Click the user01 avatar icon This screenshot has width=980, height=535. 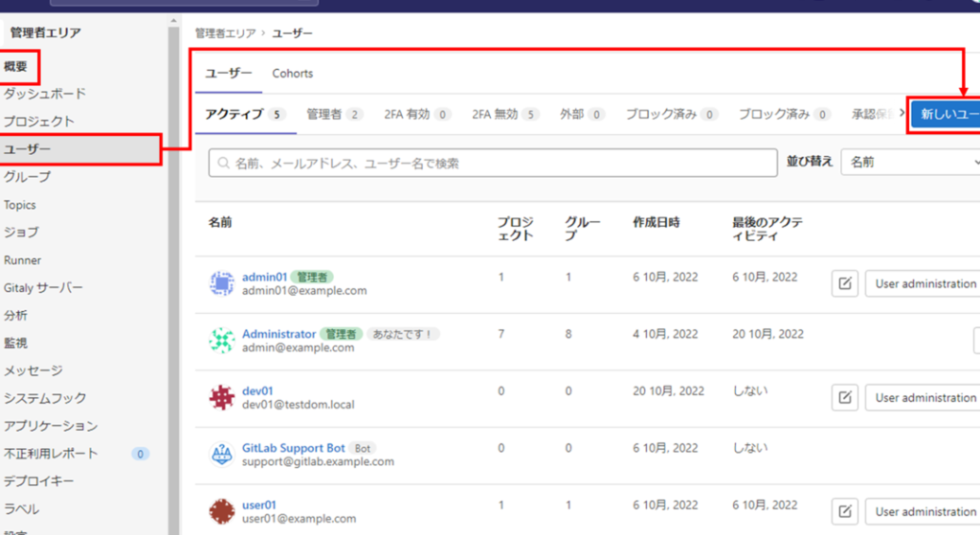pos(221,511)
